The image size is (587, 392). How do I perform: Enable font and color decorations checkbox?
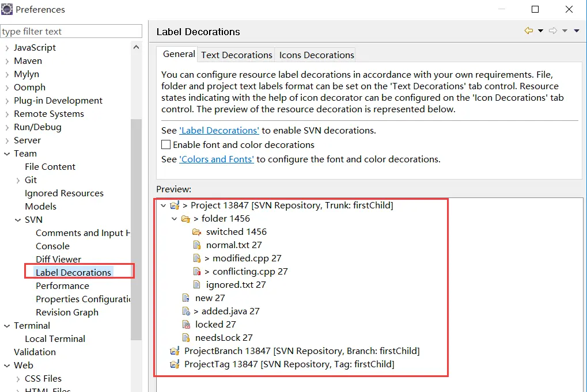point(166,144)
